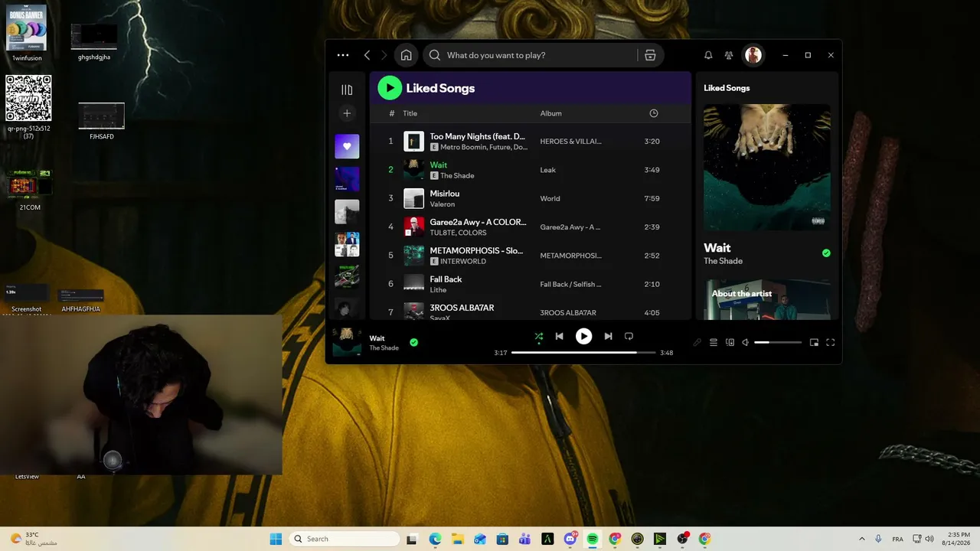Toggle shuffle mode
This screenshot has height=551, width=980.
click(539, 336)
